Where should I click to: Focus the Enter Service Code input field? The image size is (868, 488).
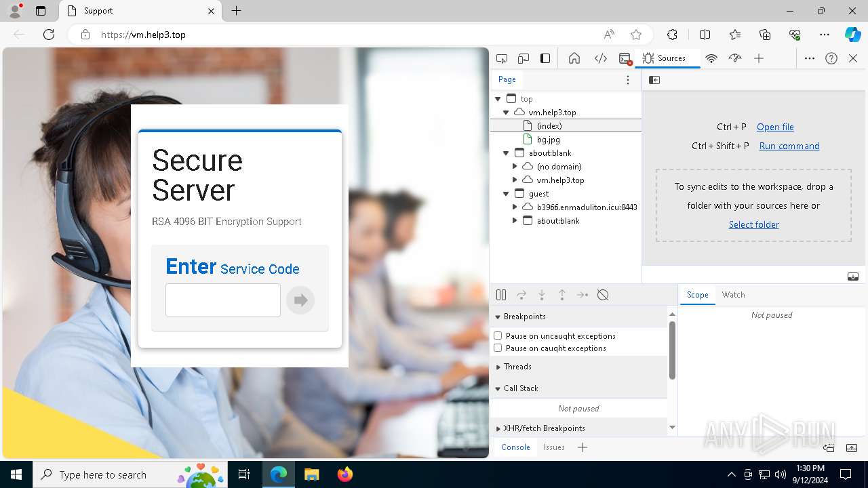(x=223, y=300)
